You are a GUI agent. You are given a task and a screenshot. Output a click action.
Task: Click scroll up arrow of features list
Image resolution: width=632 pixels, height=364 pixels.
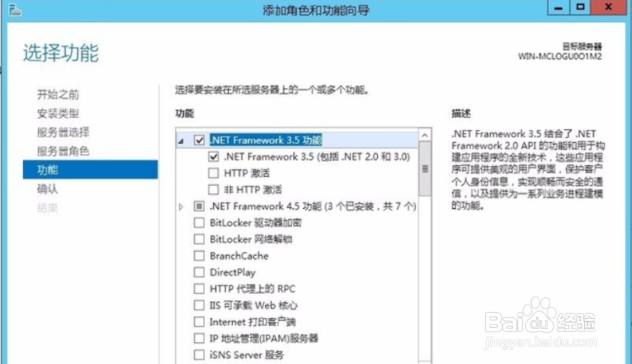(425, 135)
